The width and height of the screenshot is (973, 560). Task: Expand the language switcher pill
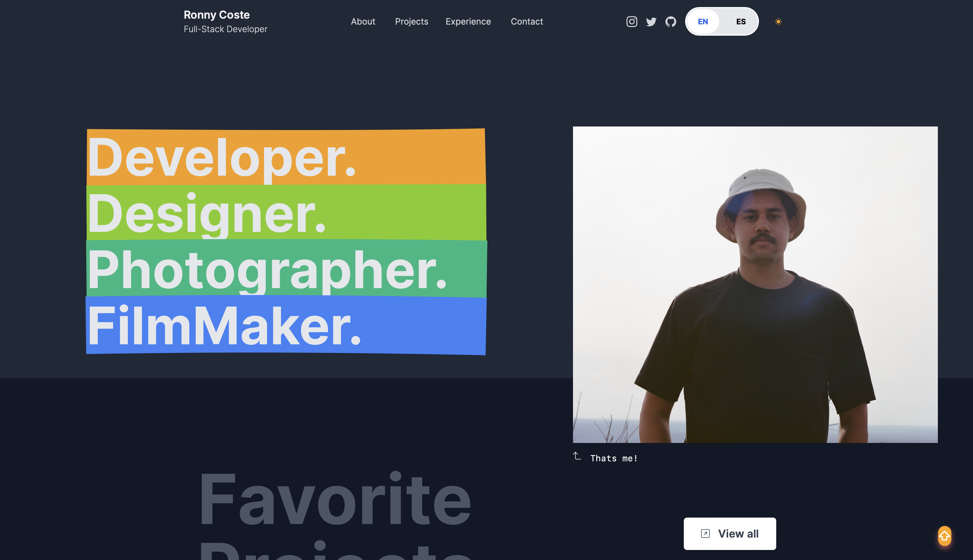(x=722, y=22)
